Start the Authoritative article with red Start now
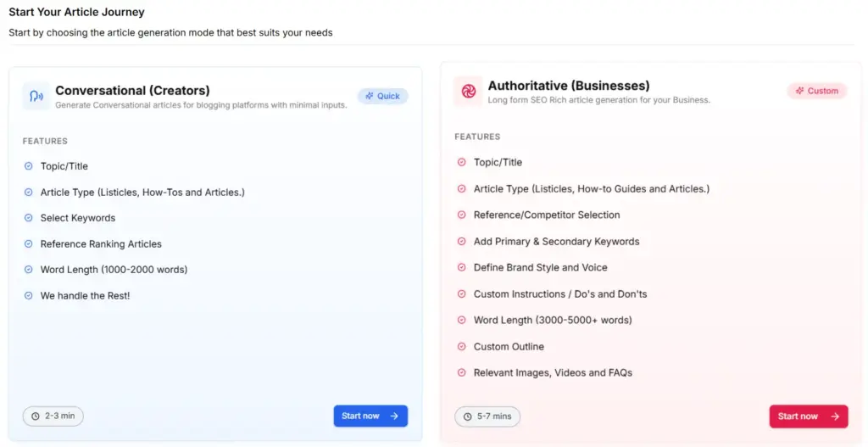The height and width of the screenshot is (447, 868). pyautogui.click(x=809, y=416)
